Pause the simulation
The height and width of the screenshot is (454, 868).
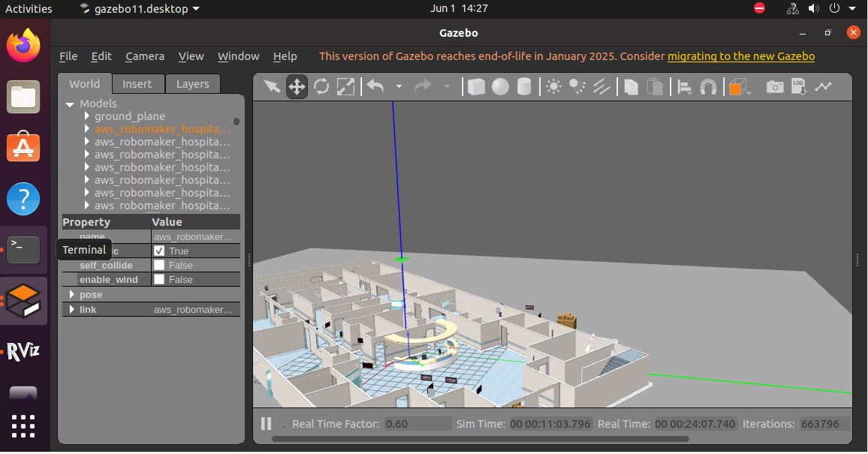pyautogui.click(x=267, y=423)
